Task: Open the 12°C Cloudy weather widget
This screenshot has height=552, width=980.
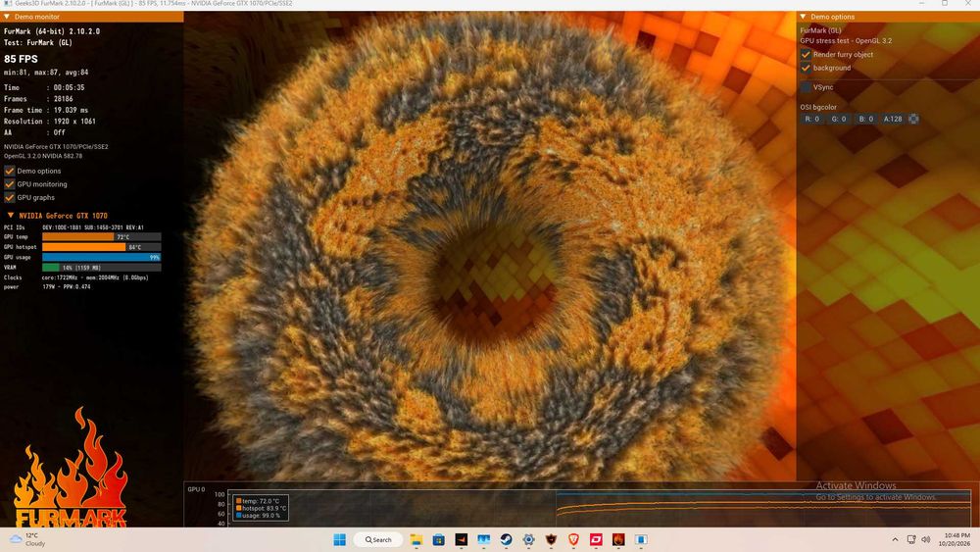Action: pyautogui.click(x=26, y=539)
